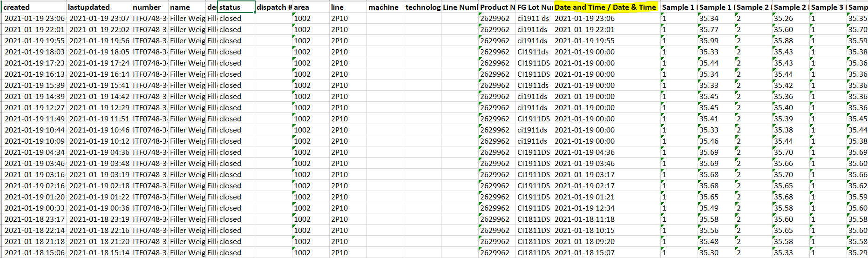Select created cell '2021-01-19 15:39'
The image size is (868, 258).
click(x=34, y=85)
